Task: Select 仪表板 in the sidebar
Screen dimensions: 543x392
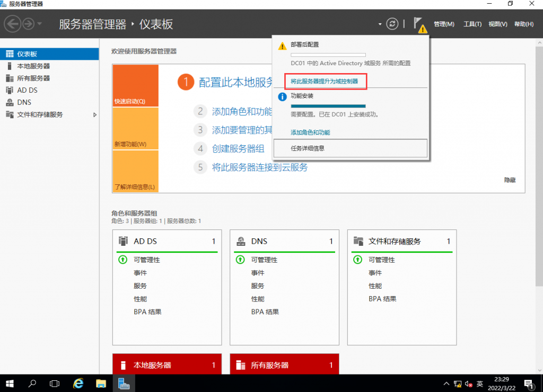Action: click(49, 54)
